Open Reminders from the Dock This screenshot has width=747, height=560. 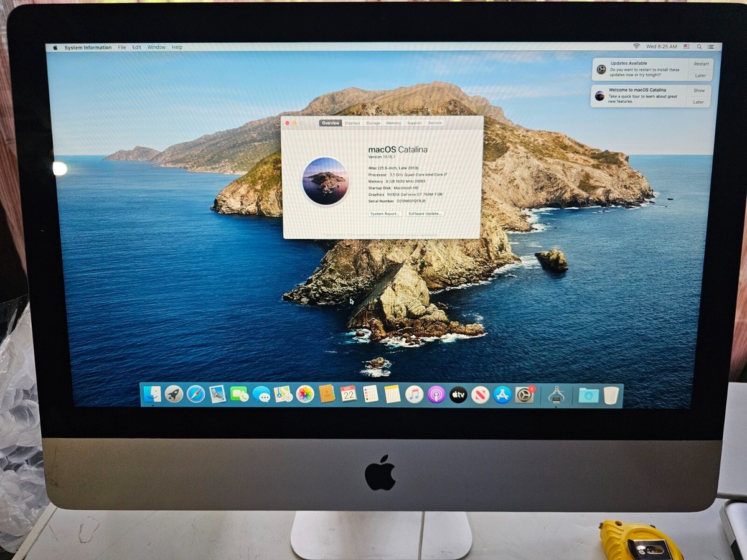pos(370,394)
